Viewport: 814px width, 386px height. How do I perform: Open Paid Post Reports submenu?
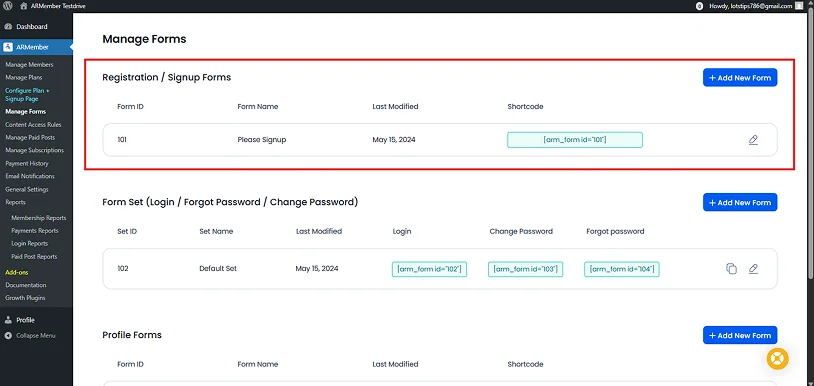(x=34, y=257)
